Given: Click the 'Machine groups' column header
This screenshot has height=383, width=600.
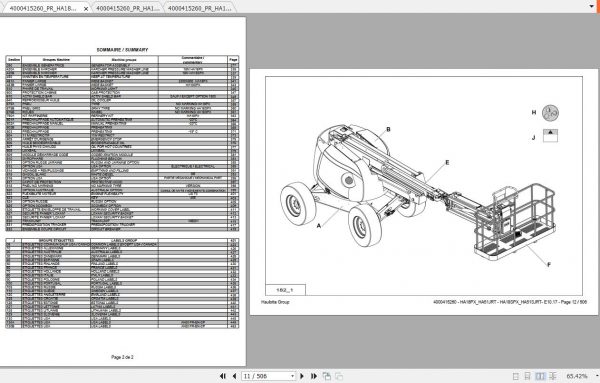Looking at the screenshot, I should (124, 60).
